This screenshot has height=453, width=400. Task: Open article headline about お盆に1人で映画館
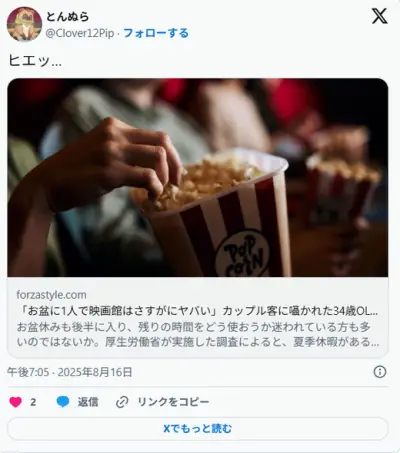click(x=198, y=311)
